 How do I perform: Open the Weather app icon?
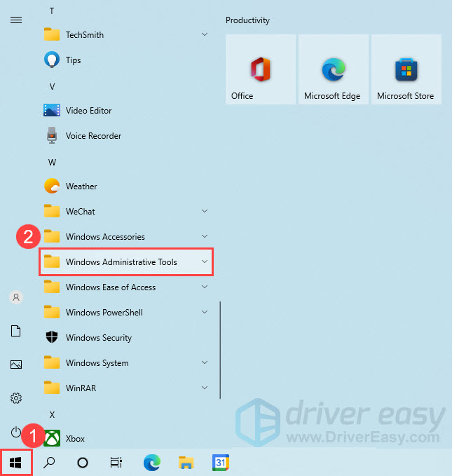point(52,186)
